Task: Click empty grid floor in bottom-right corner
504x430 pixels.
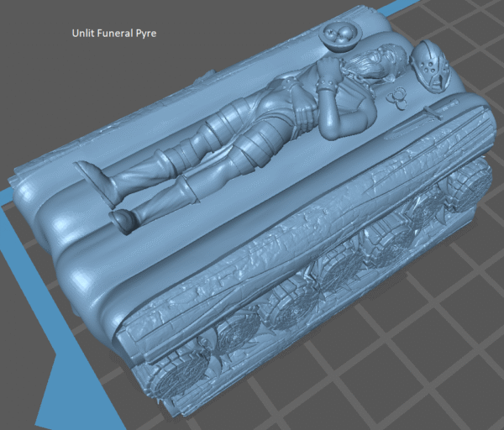Action: coord(454,378)
